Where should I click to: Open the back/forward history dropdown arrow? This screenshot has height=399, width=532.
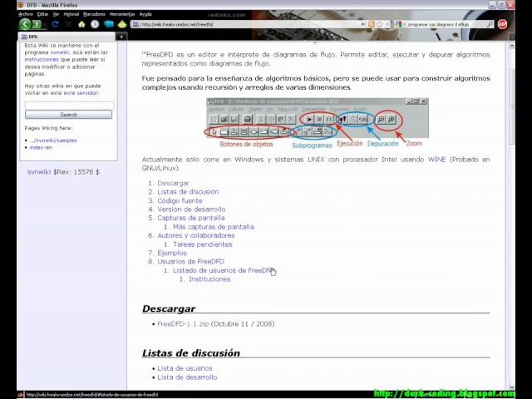click(x=44, y=26)
